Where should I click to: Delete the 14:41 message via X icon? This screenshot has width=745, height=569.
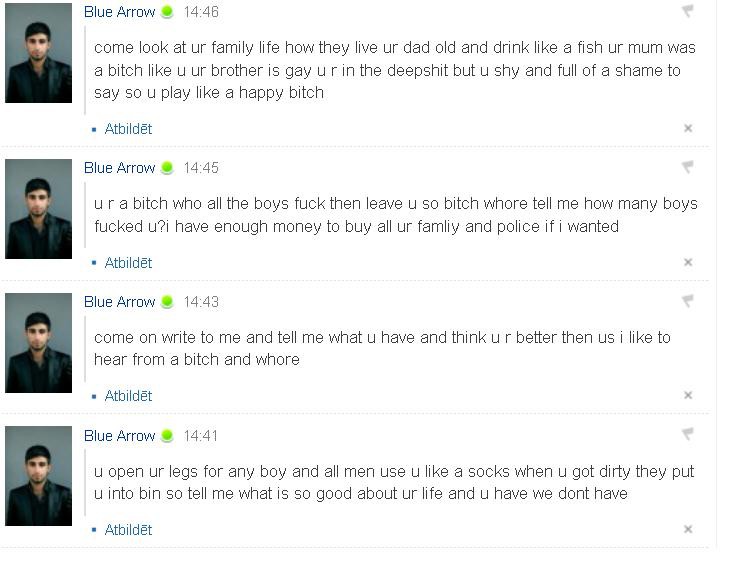[x=688, y=529]
